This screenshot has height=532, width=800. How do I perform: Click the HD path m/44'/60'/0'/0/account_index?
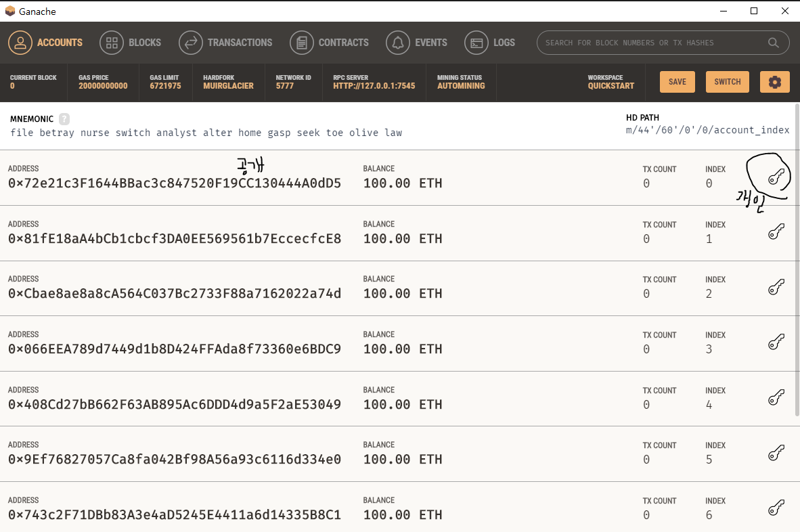click(x=708, y=130)
